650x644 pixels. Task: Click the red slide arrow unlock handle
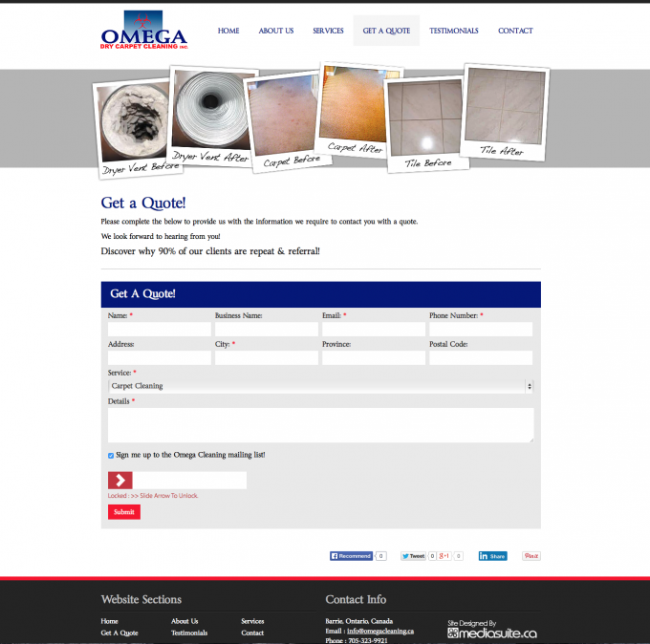(120, 480)
